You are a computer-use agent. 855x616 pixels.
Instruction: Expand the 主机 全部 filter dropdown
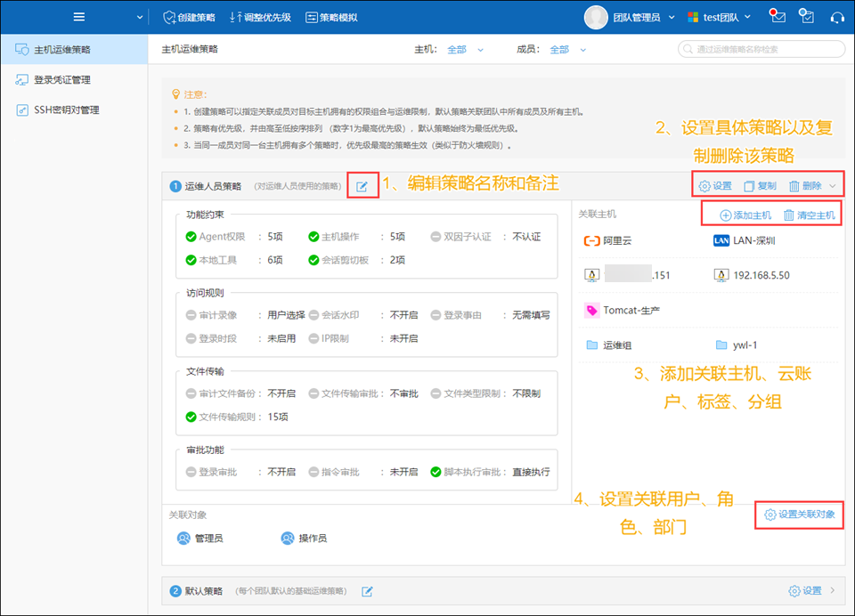(465, 50)
